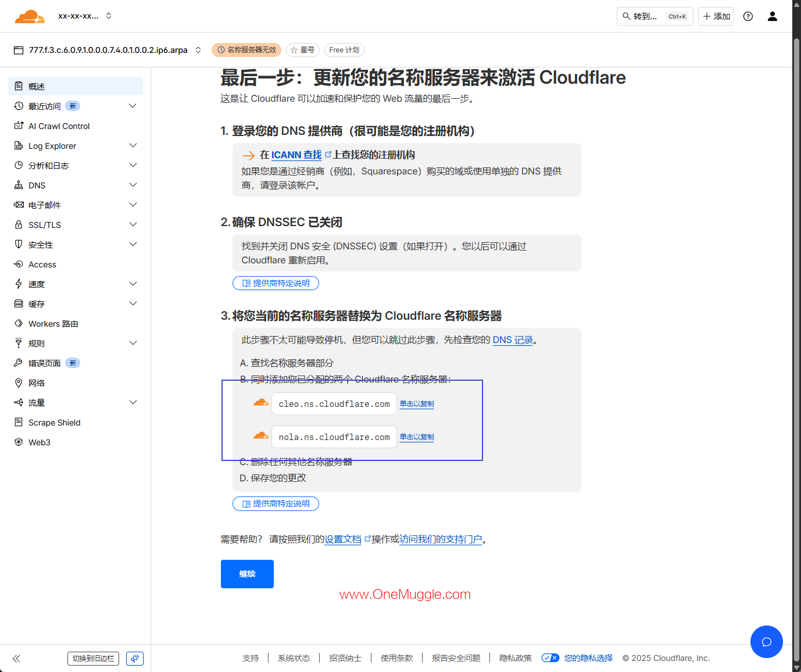Open the Workers 路由 menu item
Image resolution: width=801 pixels, height=672 pixels.
pyautogui.click(x=76, y=324)
